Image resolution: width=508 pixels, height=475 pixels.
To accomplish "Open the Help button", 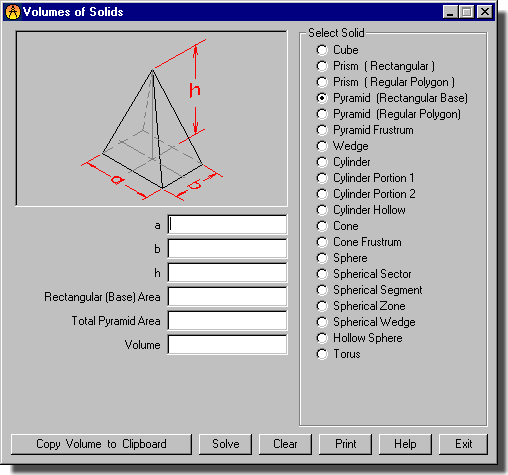I will [x=405, y=444].
